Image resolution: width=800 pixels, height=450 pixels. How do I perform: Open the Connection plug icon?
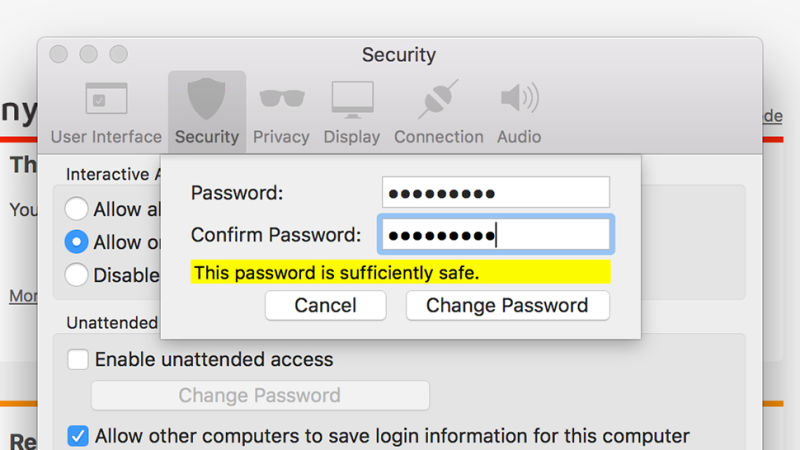[438, 100]
